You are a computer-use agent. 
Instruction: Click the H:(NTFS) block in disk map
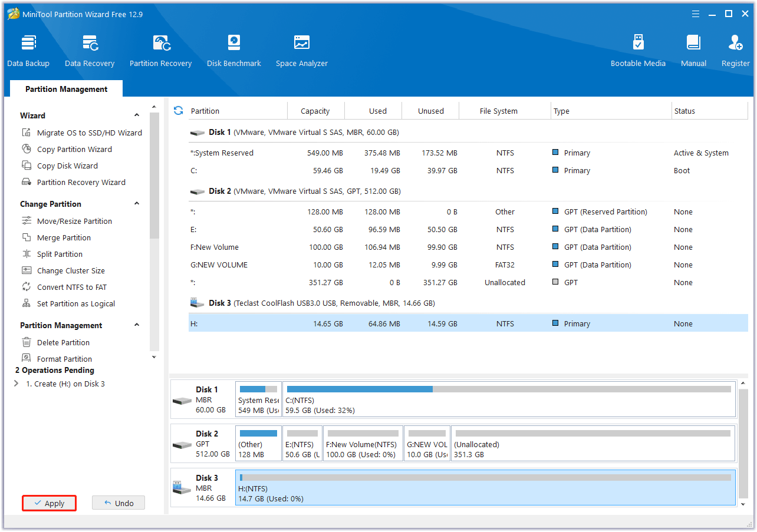[x=485, y=487]
